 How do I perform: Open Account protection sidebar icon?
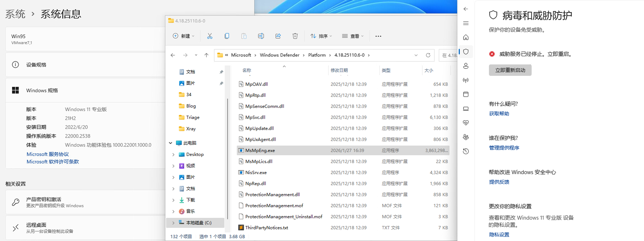pyautogui.click(x=466, y=66)
